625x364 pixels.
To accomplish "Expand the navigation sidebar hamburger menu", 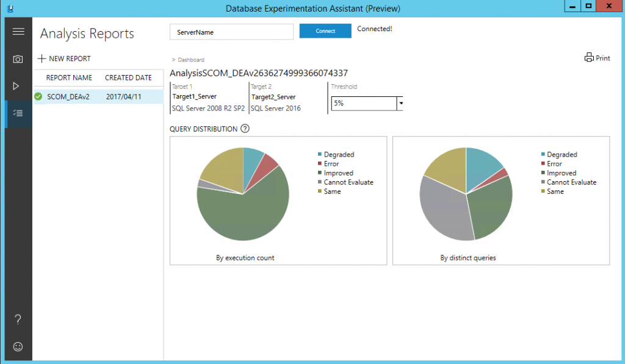I will tap(18, 31).
